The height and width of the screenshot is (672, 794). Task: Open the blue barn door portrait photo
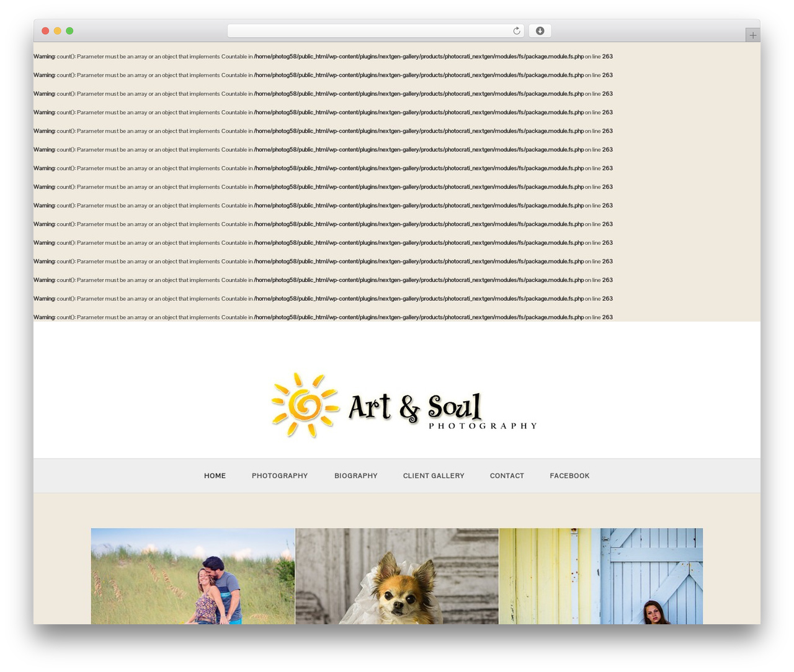[601, 576]
